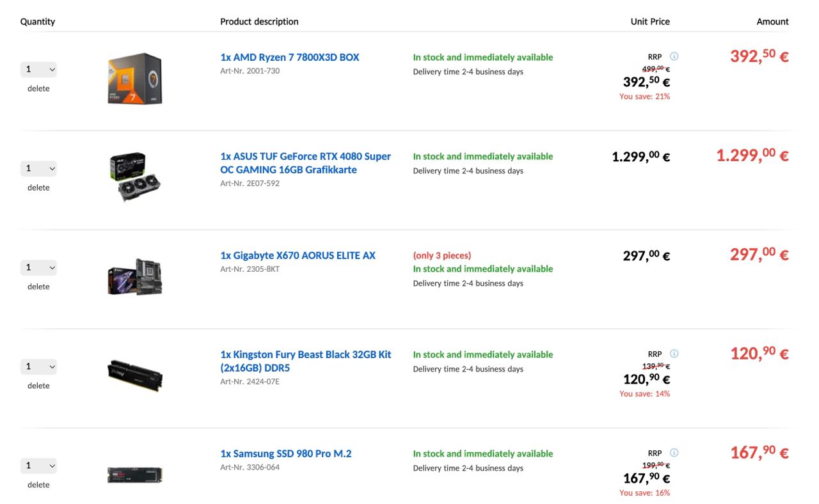Delete Samsung SSD 980 Pro from cart

point(38,485)
